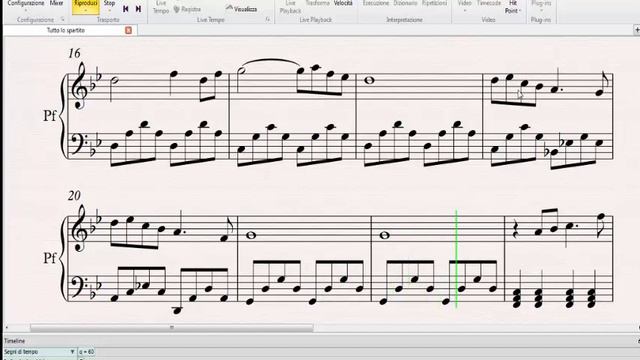
Task: Open Esecuzione interpretation settings
Action: [x=376, y=3]
